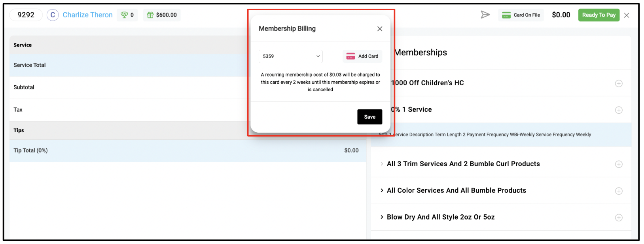Image resolution: width=644 pixels, height=244 pixels.
Task: Click the pink Add Card icon
Action: tap(350, 56)
